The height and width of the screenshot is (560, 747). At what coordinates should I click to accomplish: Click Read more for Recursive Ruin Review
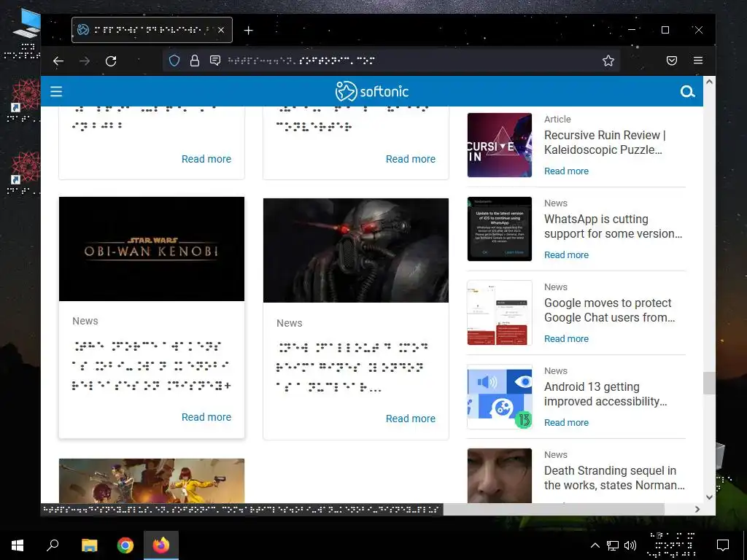point(566,171)
